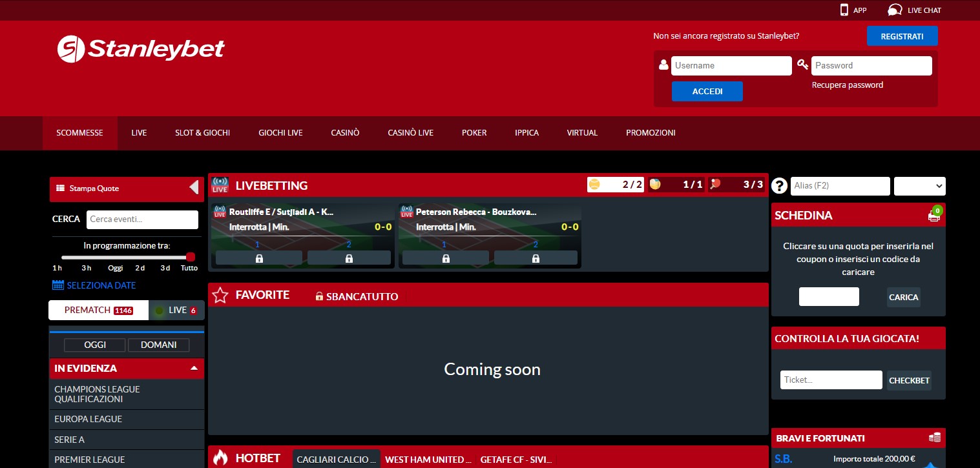This screenshot has width=980, height=468.
Task: Collapse the In Evidenza section
Action: (194, 369)
